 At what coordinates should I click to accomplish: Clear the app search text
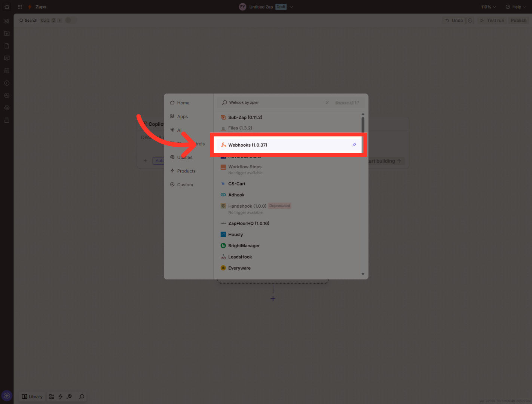pos(327,102)
